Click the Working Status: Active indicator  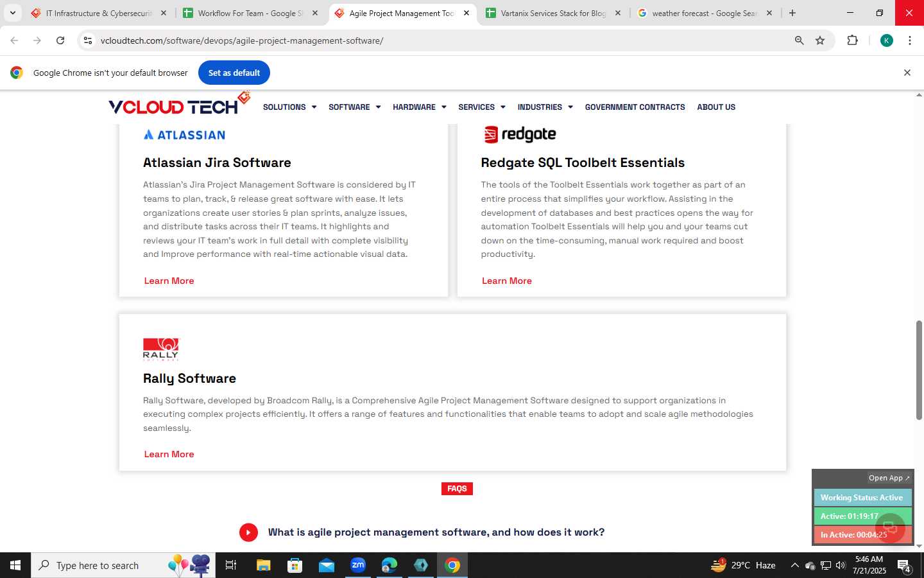coord(862,498)
